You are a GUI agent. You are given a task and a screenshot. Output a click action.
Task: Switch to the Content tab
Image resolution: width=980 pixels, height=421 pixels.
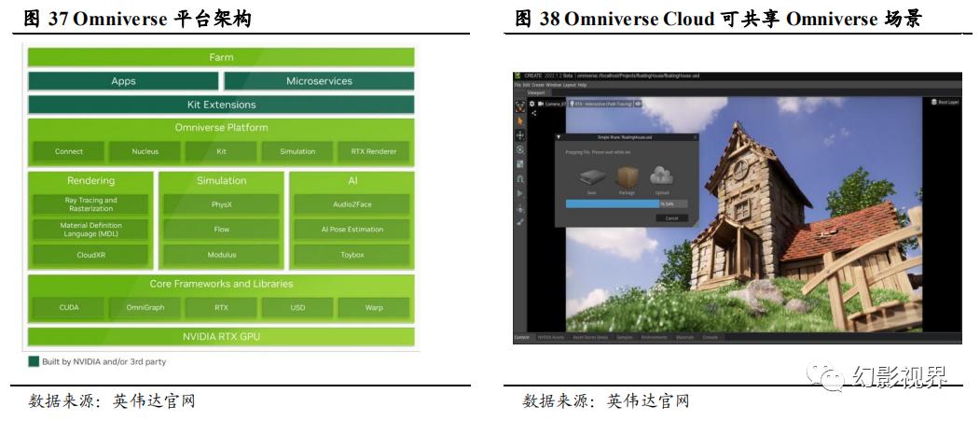(x=522, y=337)
